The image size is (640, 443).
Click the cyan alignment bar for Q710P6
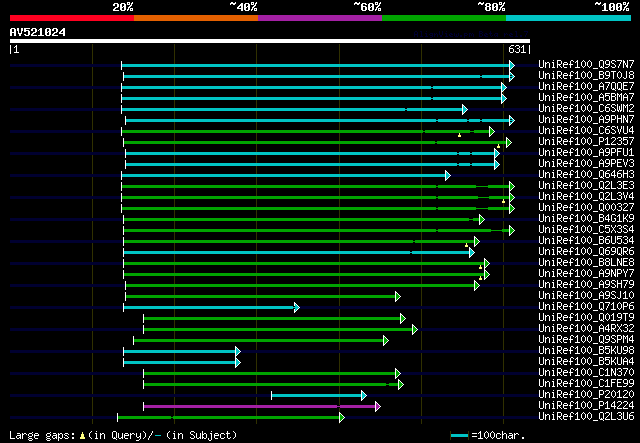pos(209,307)
